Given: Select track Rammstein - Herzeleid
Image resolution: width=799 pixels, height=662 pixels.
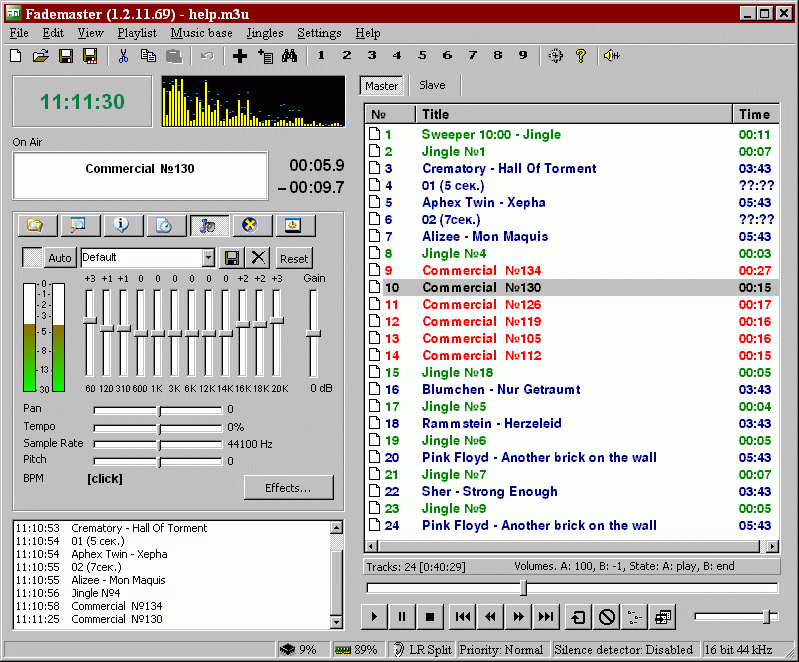Looking at the screenshot, I should [572, 423].
